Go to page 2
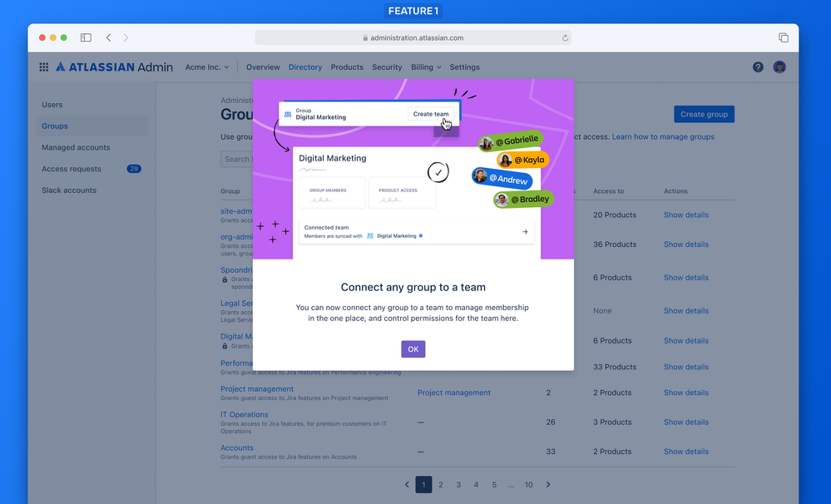This screenshot has width=831, height=504. [441, 484]
